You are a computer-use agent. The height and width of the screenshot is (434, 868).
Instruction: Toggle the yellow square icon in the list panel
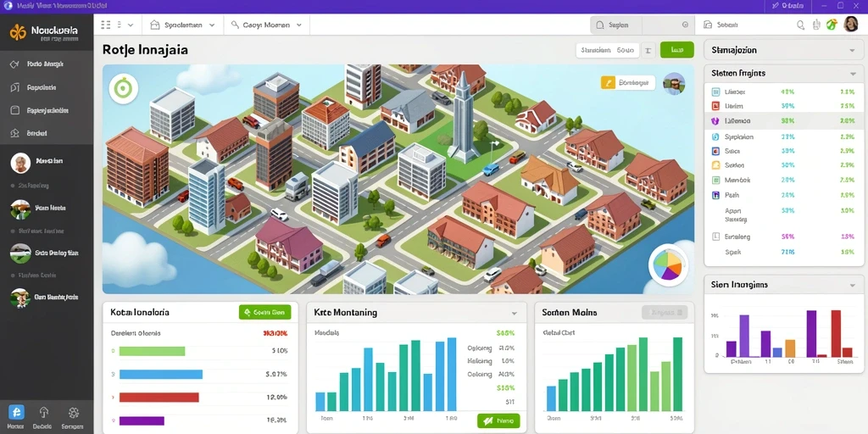(715, 165)
